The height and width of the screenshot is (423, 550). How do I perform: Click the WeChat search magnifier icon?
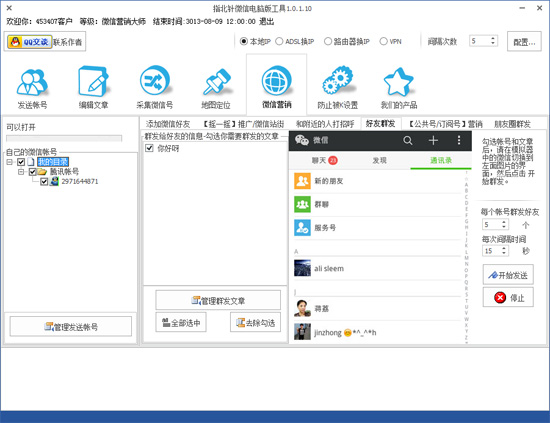[408, 141]
